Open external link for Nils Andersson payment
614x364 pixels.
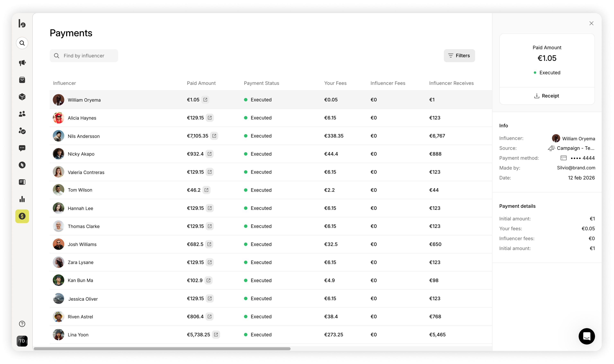214,136
